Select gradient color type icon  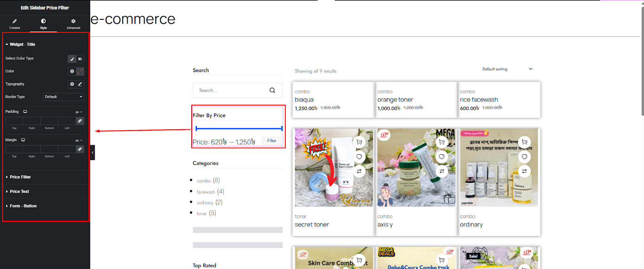(80, 59)
